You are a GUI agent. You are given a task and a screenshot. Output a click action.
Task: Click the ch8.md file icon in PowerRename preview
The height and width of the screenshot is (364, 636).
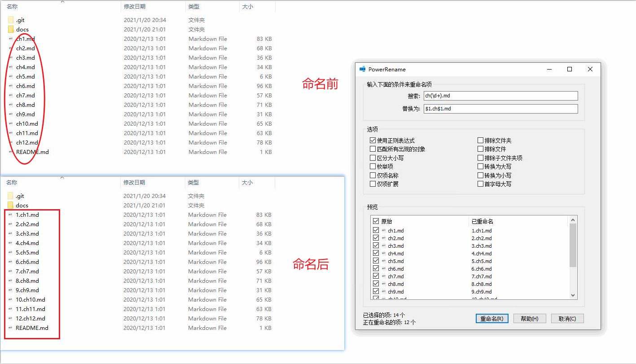point(384,284)
